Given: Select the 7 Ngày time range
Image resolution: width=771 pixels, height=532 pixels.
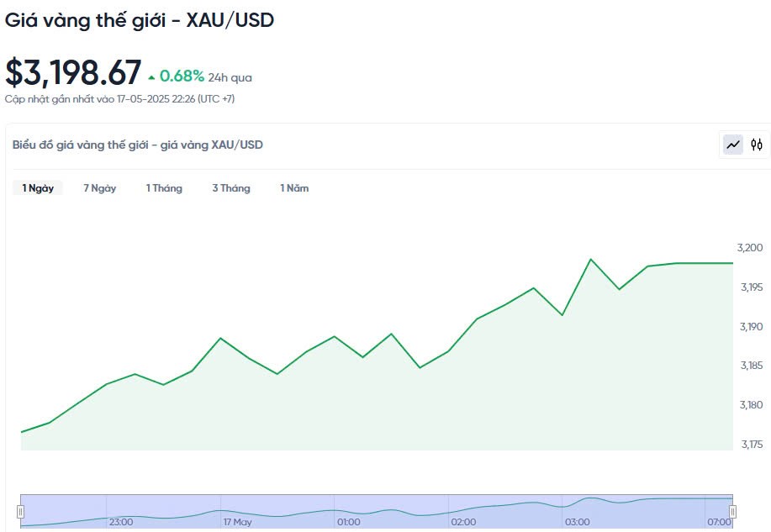Looking at the screenshot, I should point(99,188).
